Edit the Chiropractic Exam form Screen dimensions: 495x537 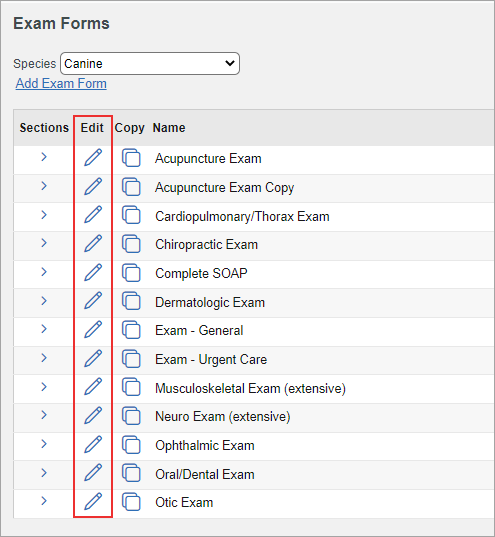pos(93,243)
